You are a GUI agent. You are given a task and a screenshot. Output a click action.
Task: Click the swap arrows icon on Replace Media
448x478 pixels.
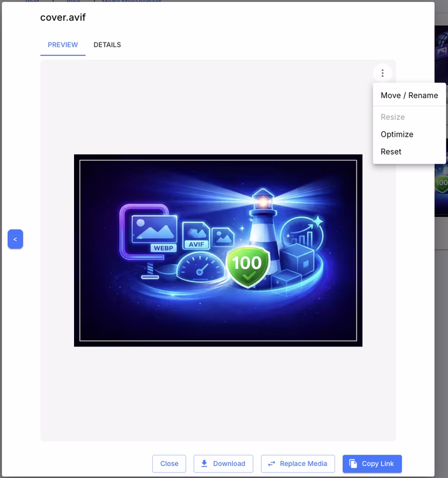coord(272,464)
